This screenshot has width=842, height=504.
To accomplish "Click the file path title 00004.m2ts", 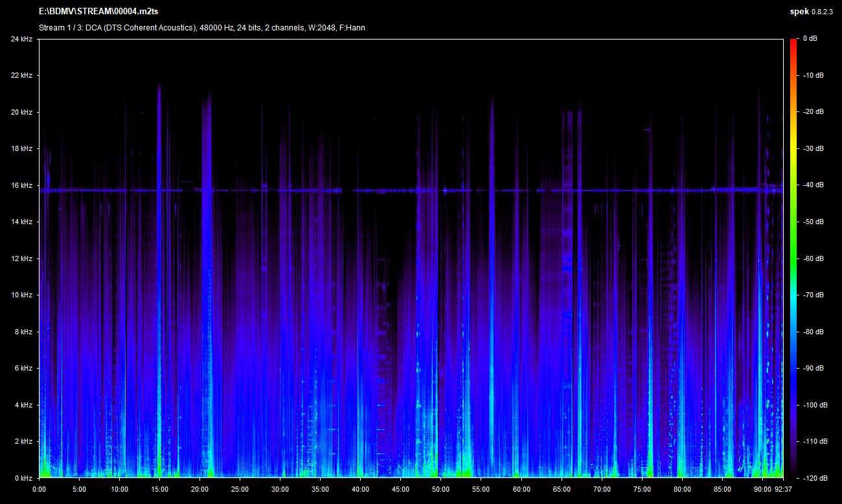I will coord(98,12).
